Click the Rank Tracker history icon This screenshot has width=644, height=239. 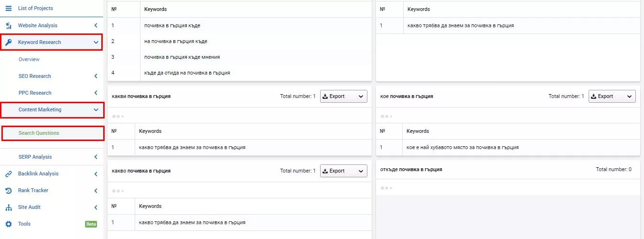point(8,190)
